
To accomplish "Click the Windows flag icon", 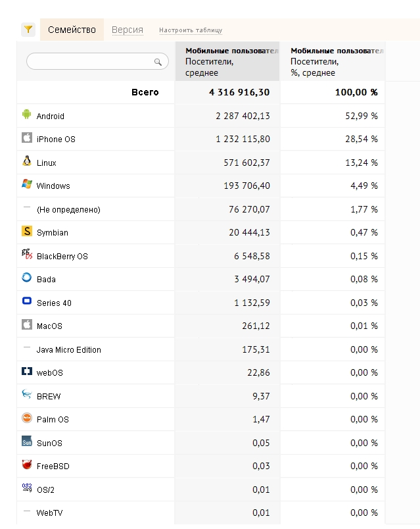I will 27,184.
